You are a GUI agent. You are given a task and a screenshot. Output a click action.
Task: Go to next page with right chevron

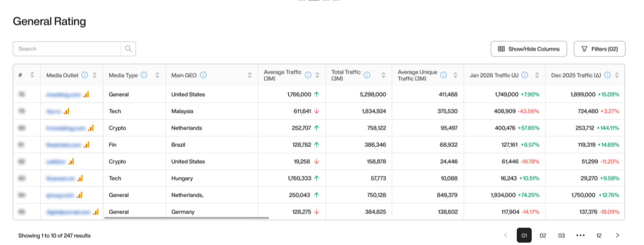click(617, 236)
